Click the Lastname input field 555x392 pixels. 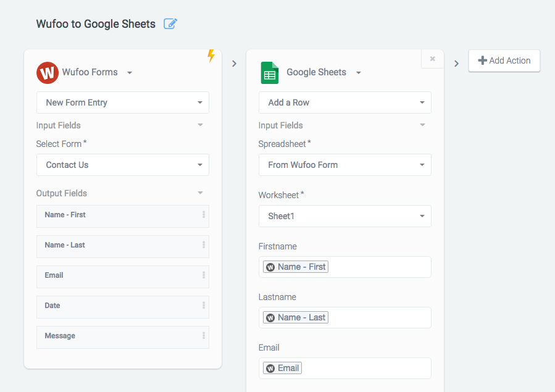pos(345,318)
